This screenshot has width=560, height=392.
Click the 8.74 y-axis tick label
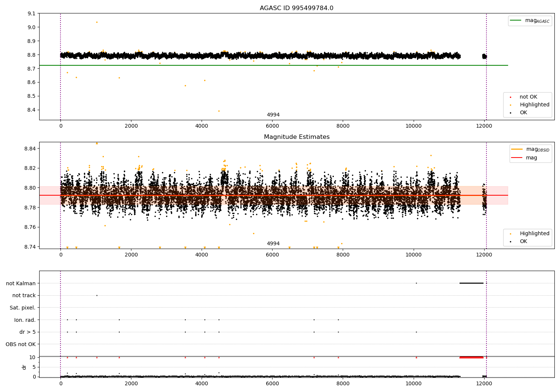[30, 247]
